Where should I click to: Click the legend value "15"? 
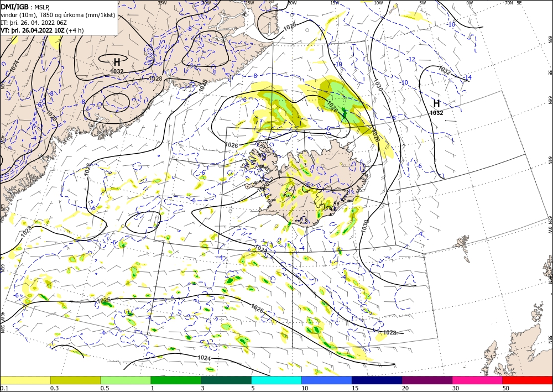pyautogui.click(x=355, y=388)
